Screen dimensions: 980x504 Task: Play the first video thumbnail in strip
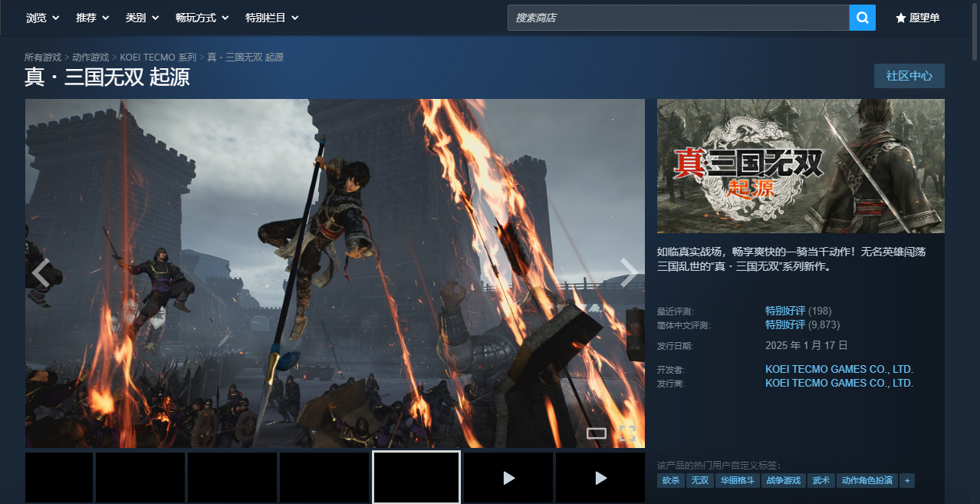[508, 477]
